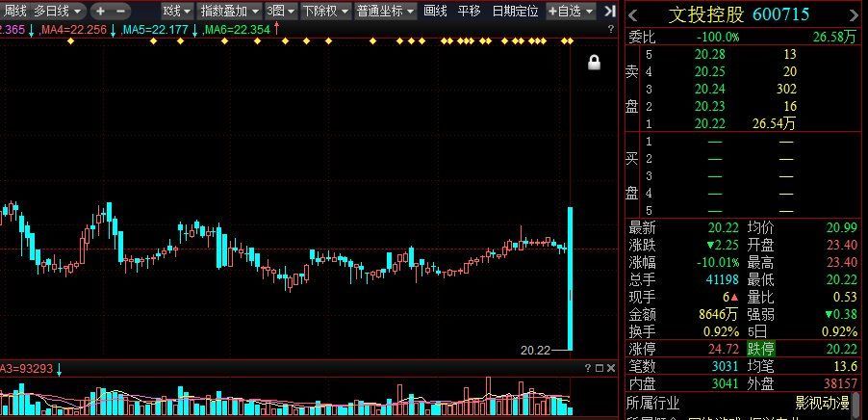
Task: Click the 总手 value 41198
Action: coord(723,279)
